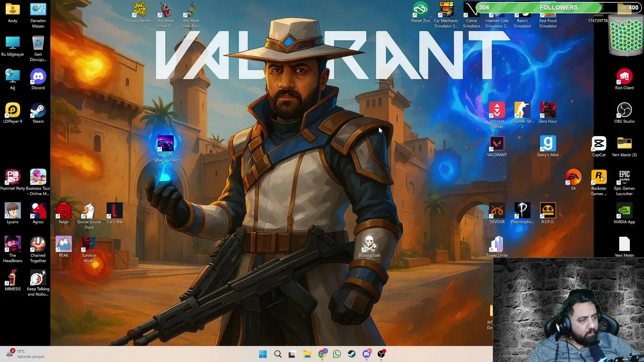Select the Need for Speed Heat shortcut
Viewport: 644px width, 362px height.
click(x=166, y=149)
